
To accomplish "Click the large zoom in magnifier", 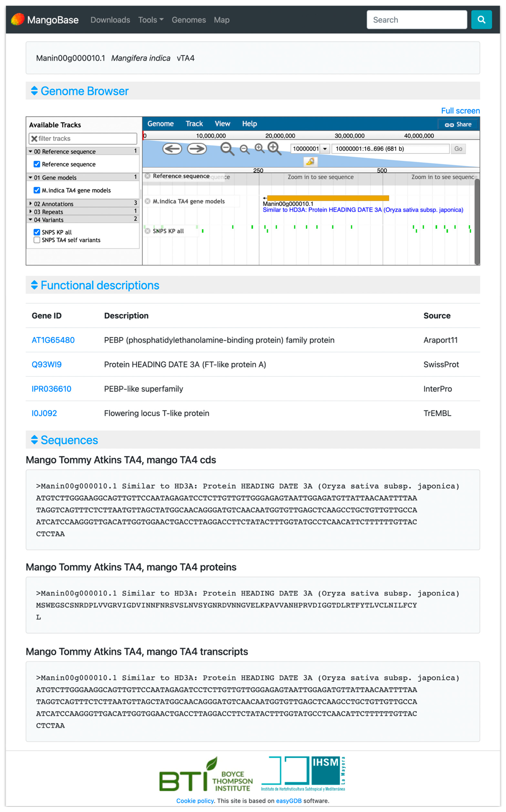I will (274, 148).
